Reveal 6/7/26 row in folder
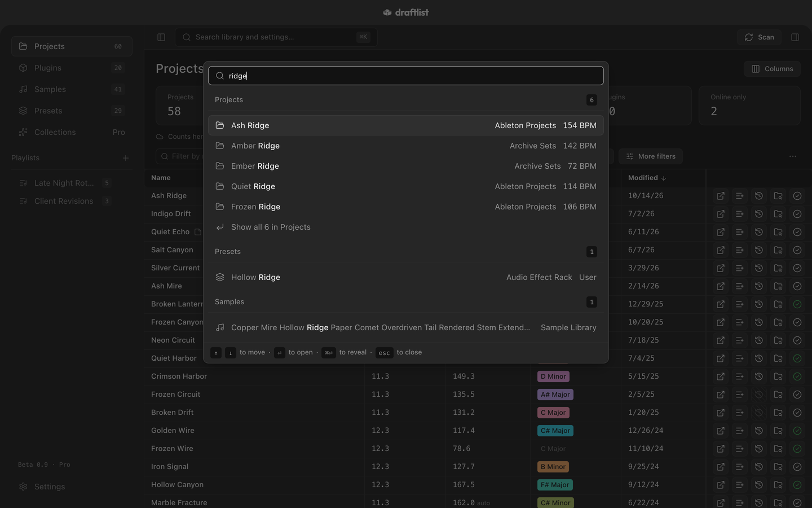This screenshot has width=812, height=508. 778,250
